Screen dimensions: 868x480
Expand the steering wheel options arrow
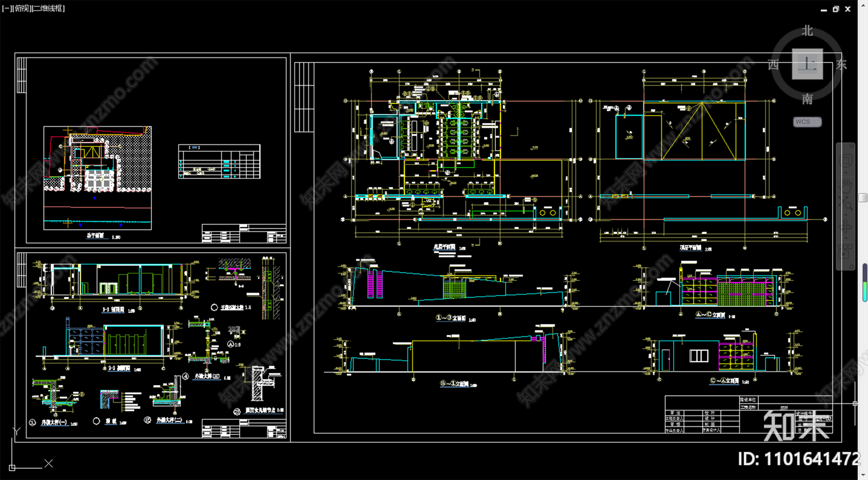846,173
